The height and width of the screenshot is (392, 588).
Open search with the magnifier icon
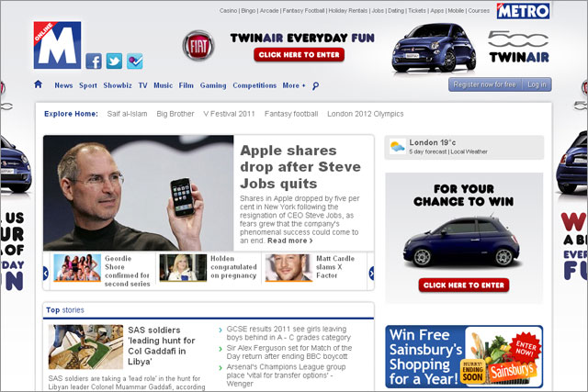tap(316, 85)
